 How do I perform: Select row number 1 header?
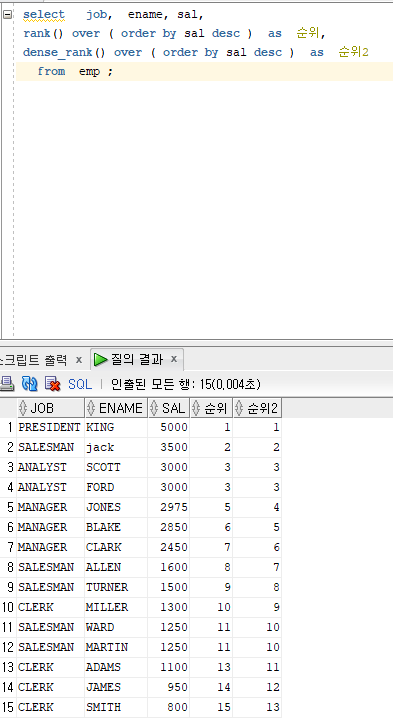coord(8,427)
